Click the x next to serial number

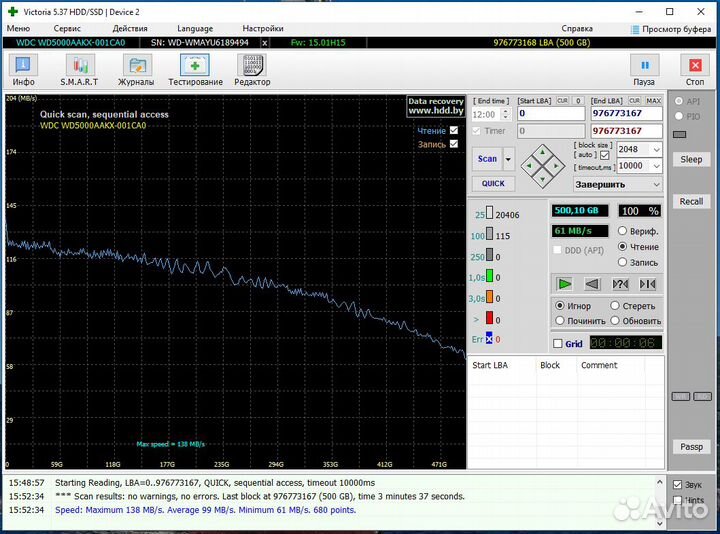tap(264, 43)
